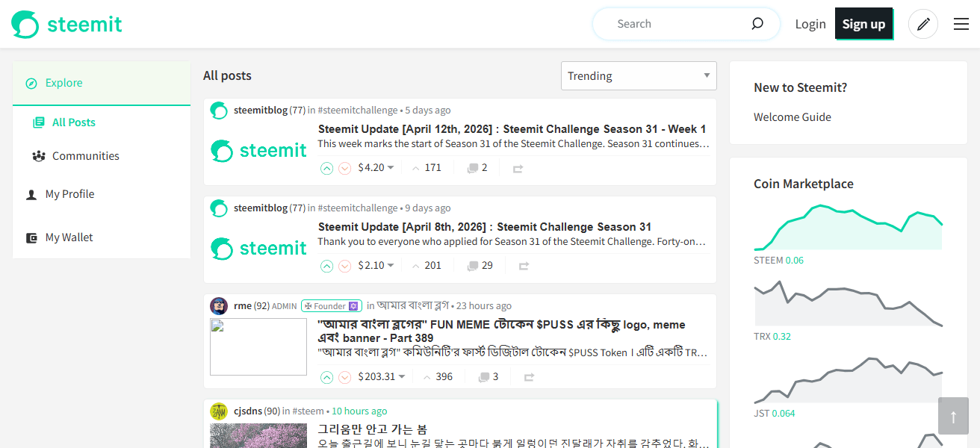Click the search input field
Screen dimensions: 980x448
click(x=680, y=24)
